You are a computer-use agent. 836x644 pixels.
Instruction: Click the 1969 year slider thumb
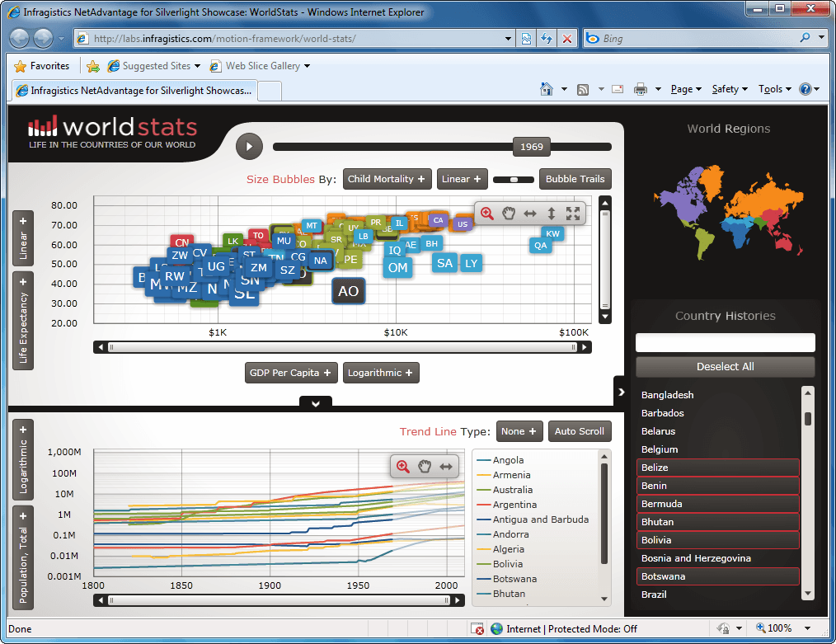(x=532, y=147)
